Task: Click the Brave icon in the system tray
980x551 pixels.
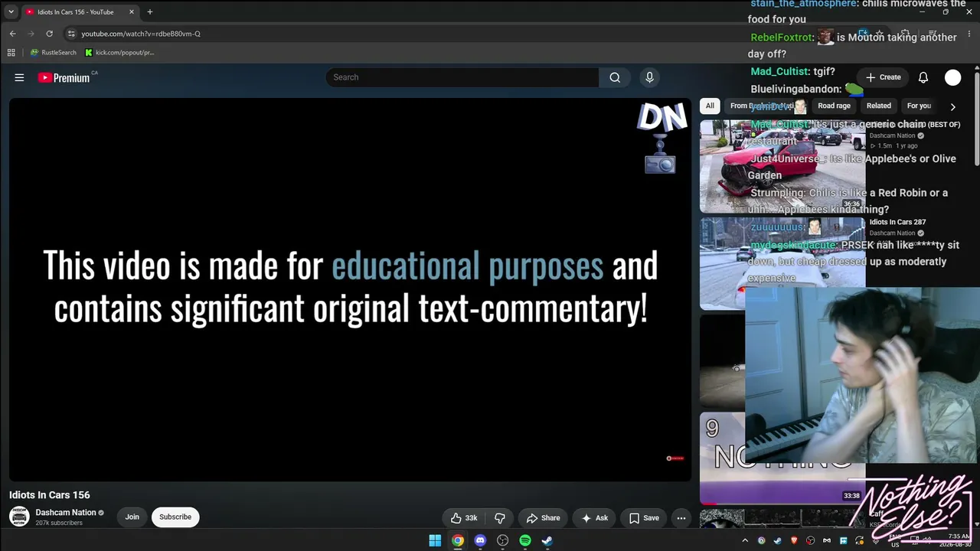Action: (x=794, y=540)
